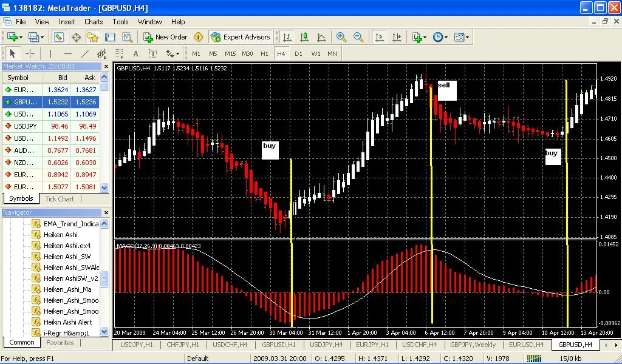Select the Vertical Line drawing tool

point(50,53)
